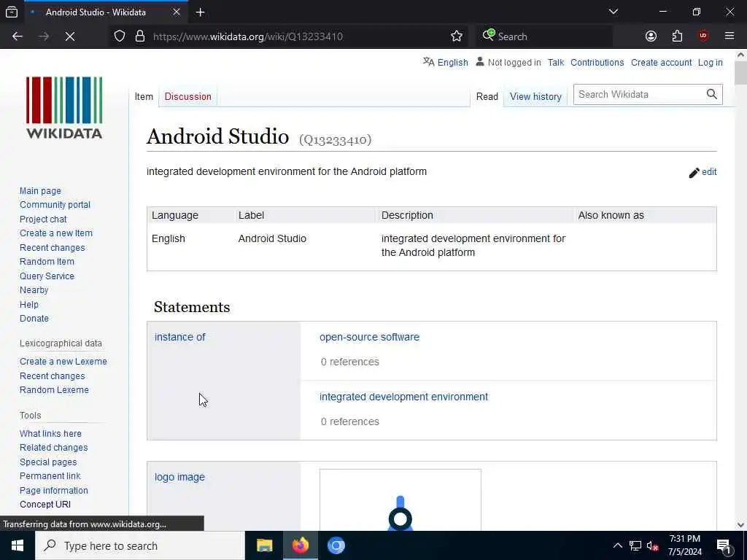Click the Wikidata logo
The width and height of the screenshot is (747, 560).
click(x=64, y=108)
